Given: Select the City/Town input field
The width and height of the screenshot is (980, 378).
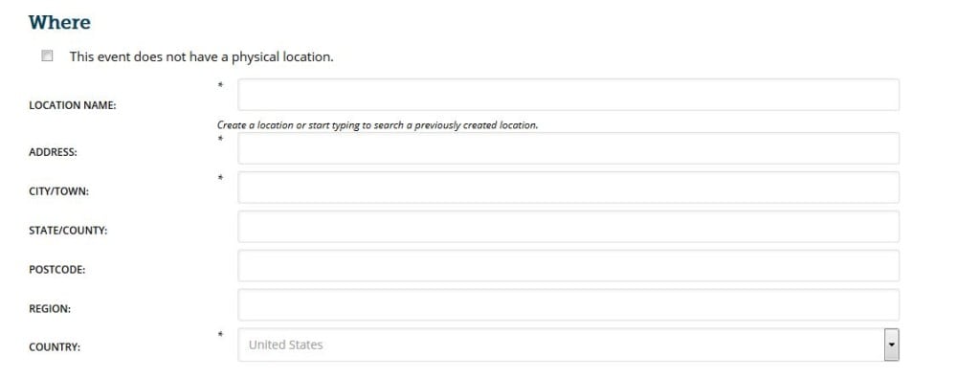Looking at the screenshot, I should (x=568, y=188).
